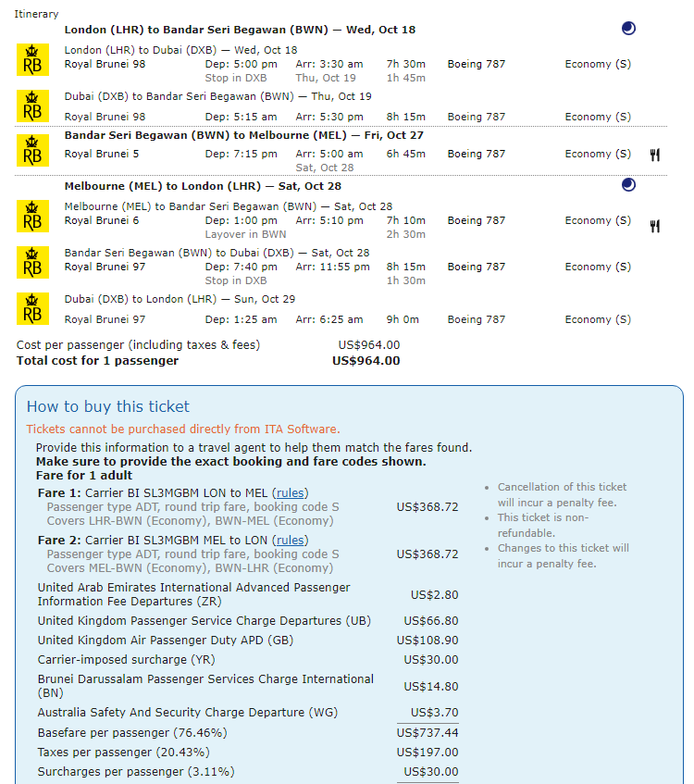
Task: Click amount 'US$737.44'
Action: pyautogui.click(x=428, y=732)
